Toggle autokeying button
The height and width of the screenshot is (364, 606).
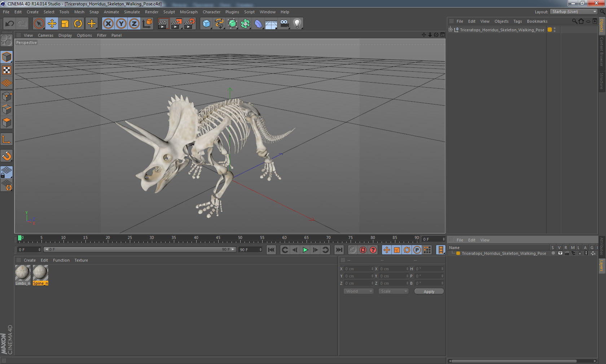coord(363,250)
